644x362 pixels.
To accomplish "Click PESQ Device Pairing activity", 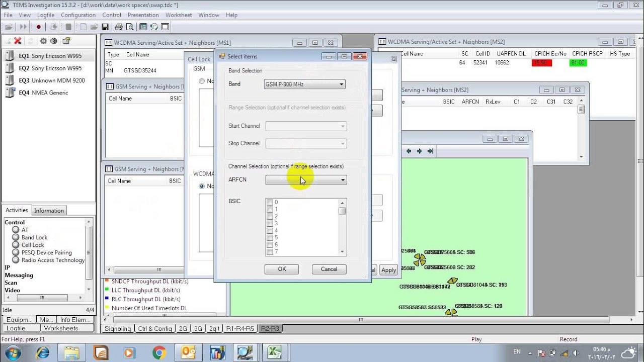I will click(46, 252).
